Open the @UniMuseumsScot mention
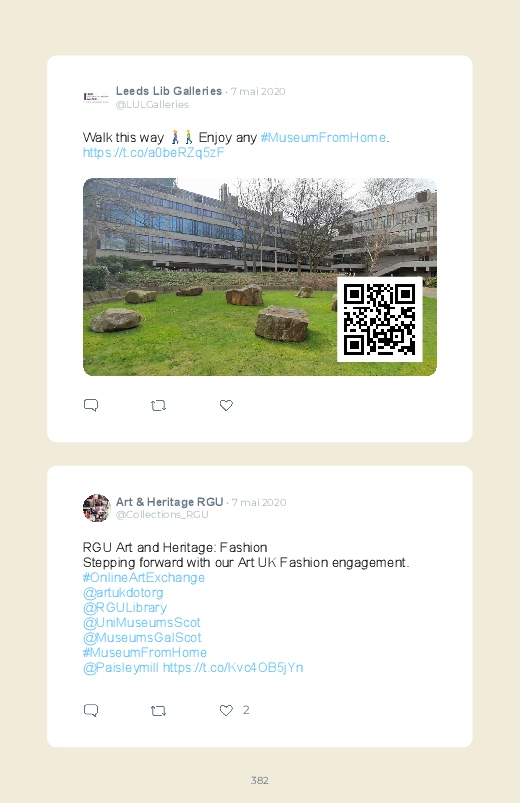The width and height of the screenshot is (520, 803). click(142, 623)
